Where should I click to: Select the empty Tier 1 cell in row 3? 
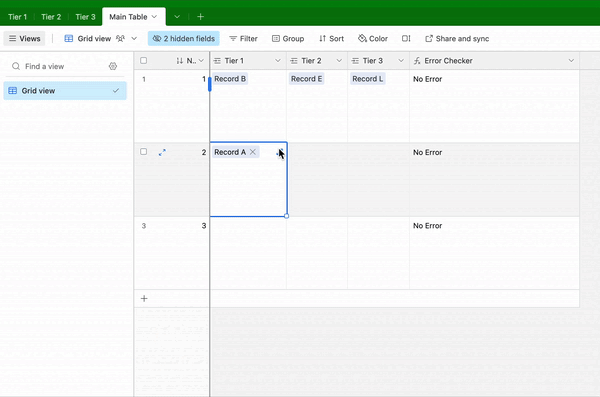click(248, 253)
